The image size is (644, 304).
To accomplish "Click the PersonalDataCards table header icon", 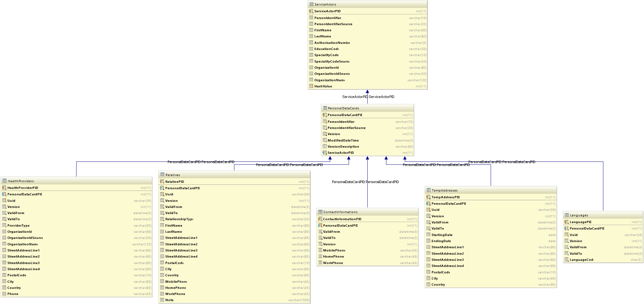I will (x=325, y=108).
